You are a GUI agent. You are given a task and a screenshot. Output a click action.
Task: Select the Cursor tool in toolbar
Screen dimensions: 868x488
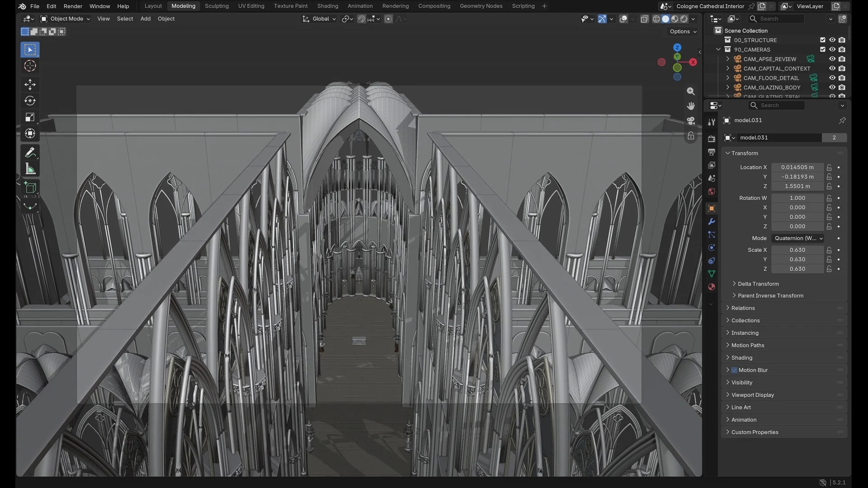(30, 66)
